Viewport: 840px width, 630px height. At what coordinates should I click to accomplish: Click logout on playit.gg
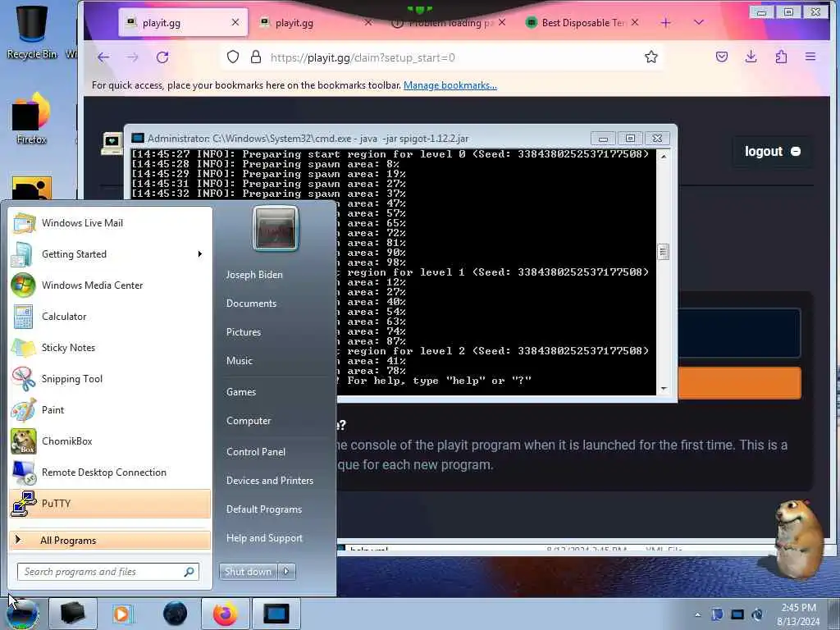[773, 152]
